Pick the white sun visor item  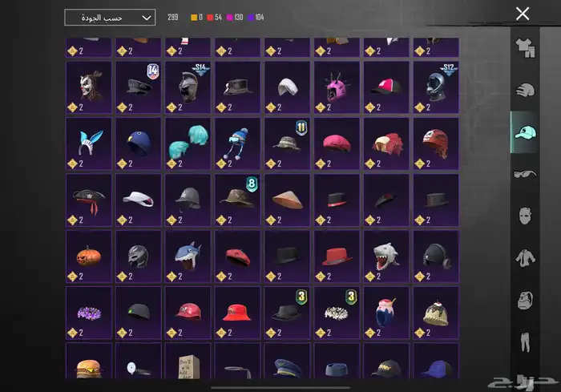[139, 200]
